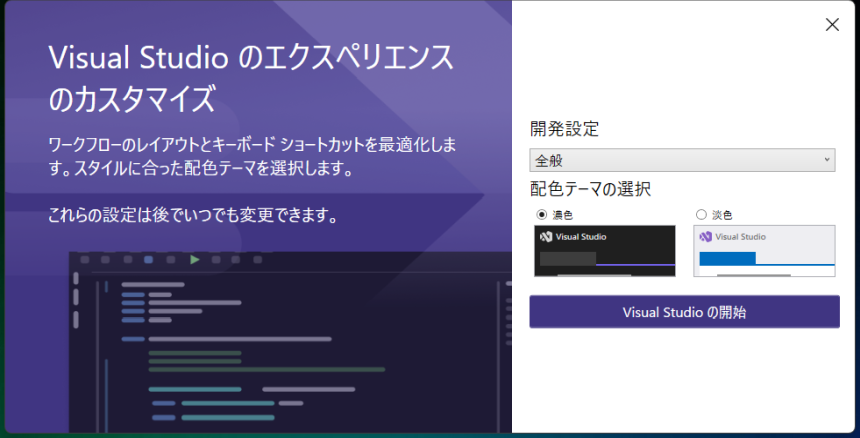The height and width of the screenshot is (438, 860).
Task: Click the これらの設定は後でいつでも変更できます text
Action: [x=191, y=215]
